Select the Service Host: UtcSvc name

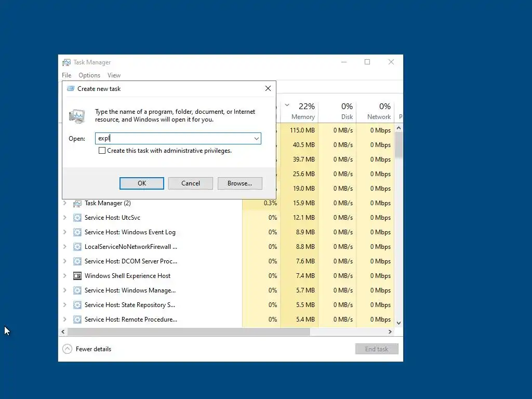point(112,218)
